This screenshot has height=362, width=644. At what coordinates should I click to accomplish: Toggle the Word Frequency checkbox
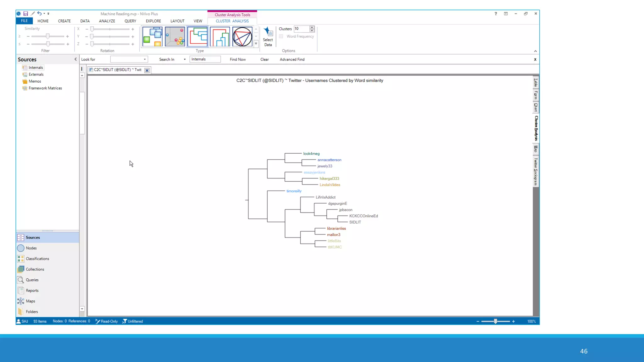[281, 36]
